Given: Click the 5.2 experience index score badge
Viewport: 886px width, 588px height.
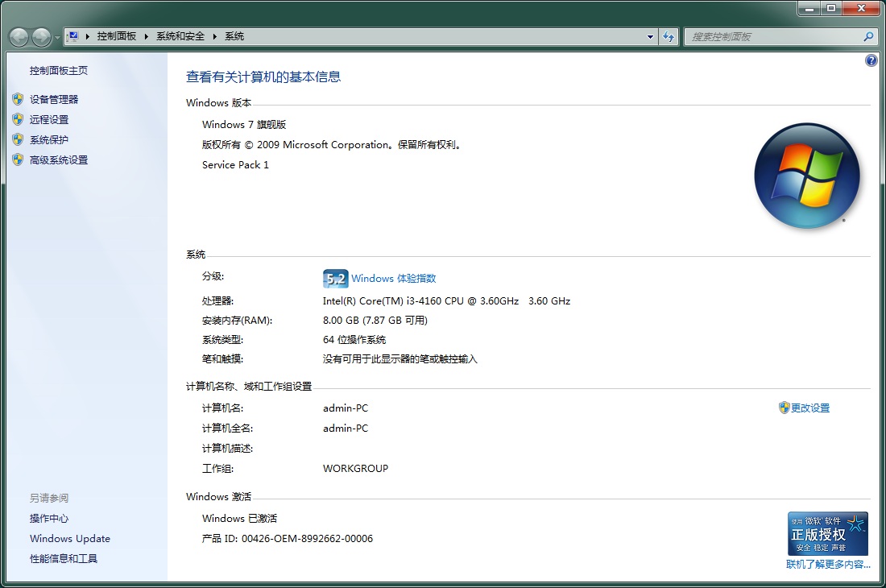Looking at the screenshot, I should 334,279.
